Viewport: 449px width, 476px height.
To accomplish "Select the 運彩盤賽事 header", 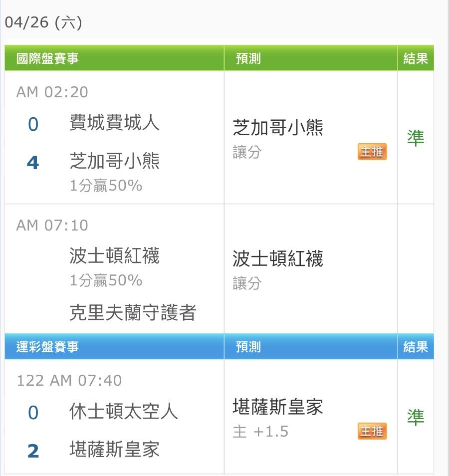I will coord(47,347).
